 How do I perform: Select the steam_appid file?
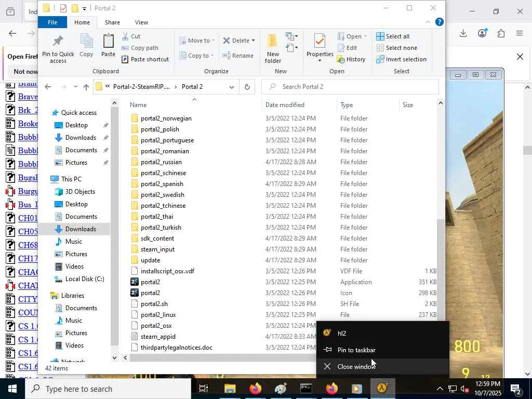coord(158,337)
